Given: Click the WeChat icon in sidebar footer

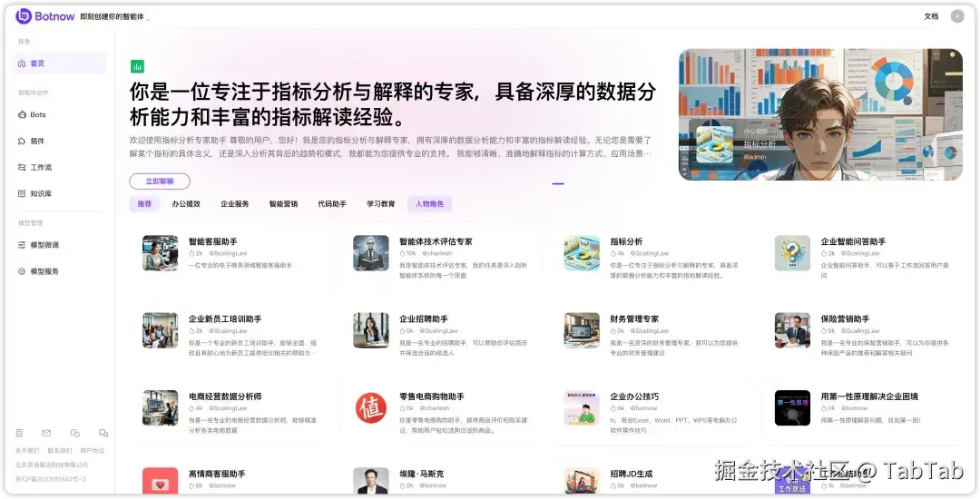Looking at the screenshot, I should click(x=75, y=433).
